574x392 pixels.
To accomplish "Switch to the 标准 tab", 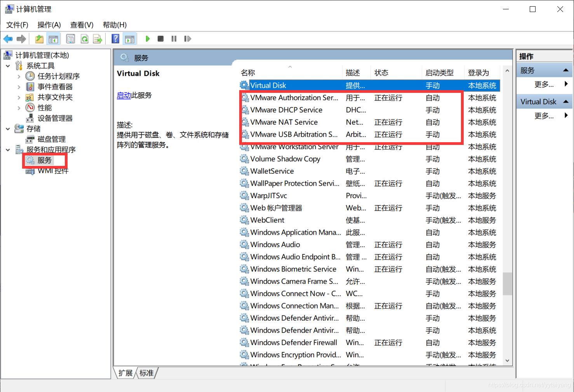I will (x=146, y=373).
